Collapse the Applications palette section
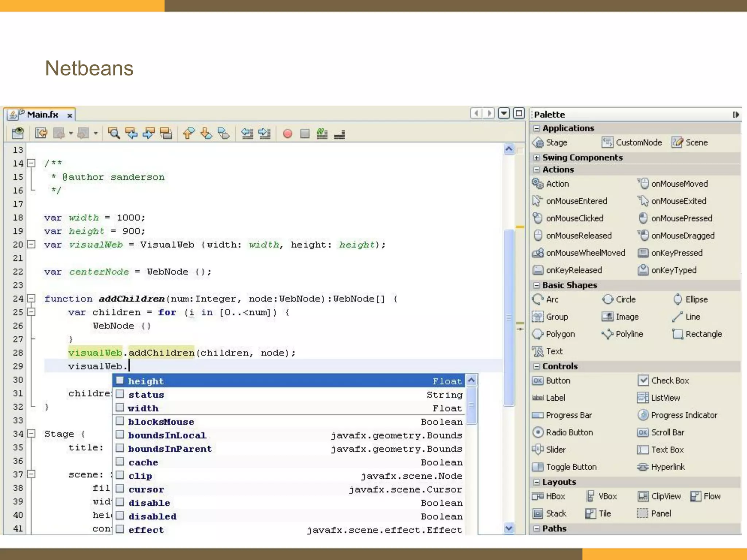This screenshot has width=747, height=560. [x=536, y=128]
